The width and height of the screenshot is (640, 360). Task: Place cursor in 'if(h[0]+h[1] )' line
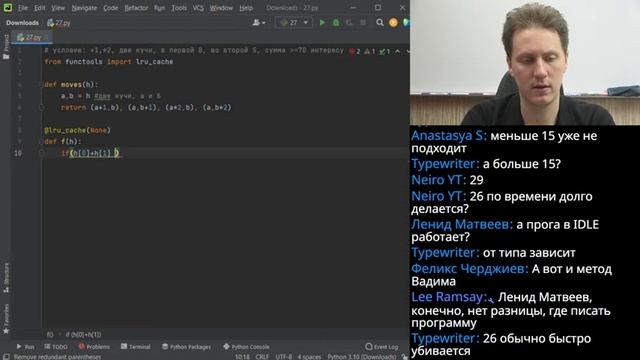[x=90, y=153]
